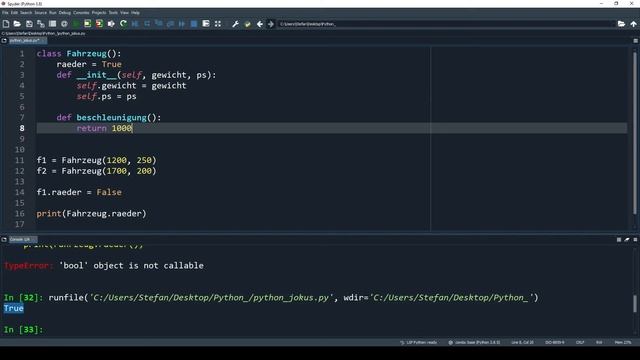The image size is (640, 360).
Task: Click the 'In [33]:' console prompt
Action: (x=23, y=330)
